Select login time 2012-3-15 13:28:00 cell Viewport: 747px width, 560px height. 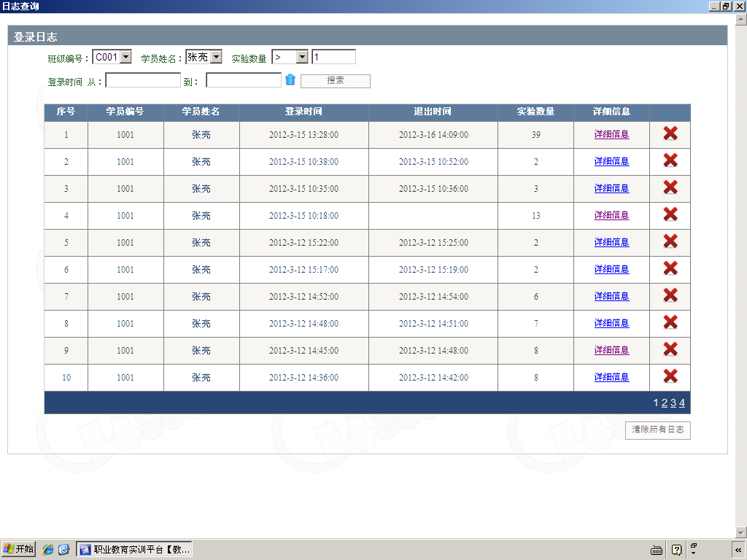click(304, 135)
